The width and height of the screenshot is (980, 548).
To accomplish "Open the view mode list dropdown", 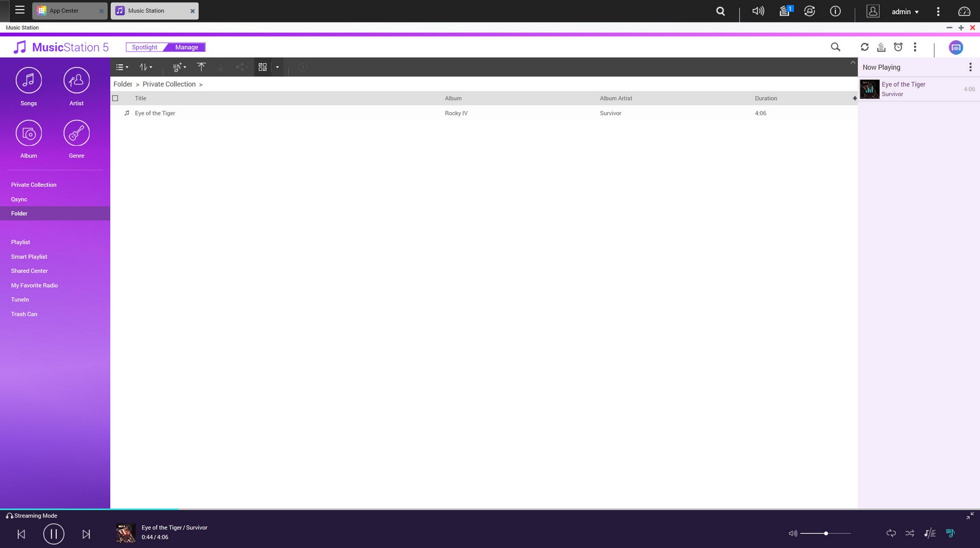I will (x=122, y=67).
